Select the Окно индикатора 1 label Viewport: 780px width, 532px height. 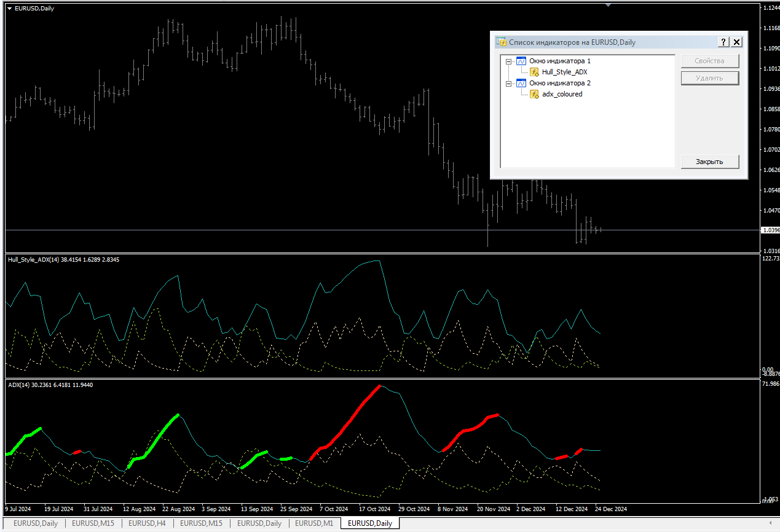pyautogui.click(x=559, y=61)
